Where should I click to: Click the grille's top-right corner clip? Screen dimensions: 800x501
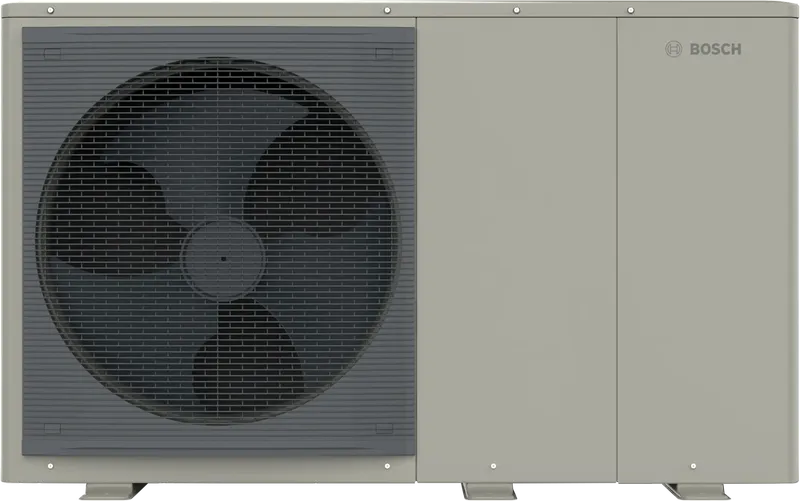(383, 52)
